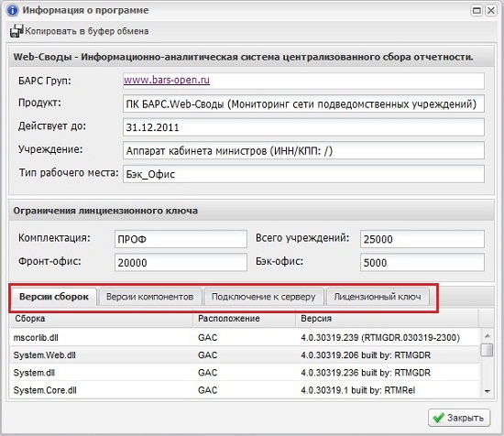Image resolution: width=504 pixels, height=436 pixels.
Task: Click 'Ограничения линцензионного ключа' section header
Action: tap(105, 211)
